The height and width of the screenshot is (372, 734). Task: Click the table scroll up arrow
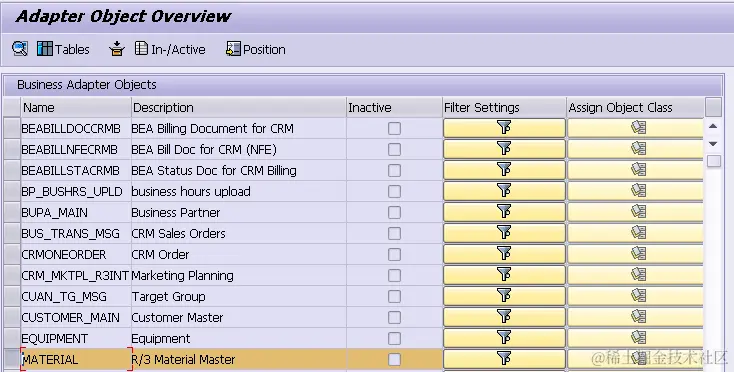pyautogui.click(x=713, y=126)
